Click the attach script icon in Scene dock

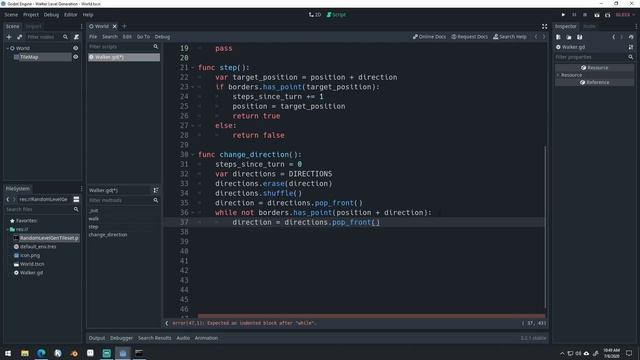point(76,37)
